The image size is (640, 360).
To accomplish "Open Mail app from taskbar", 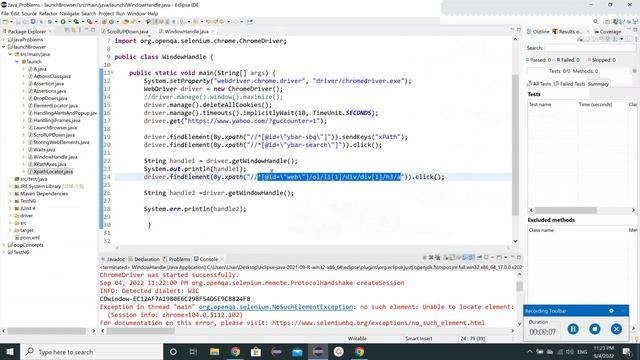I will coord(297,352).
